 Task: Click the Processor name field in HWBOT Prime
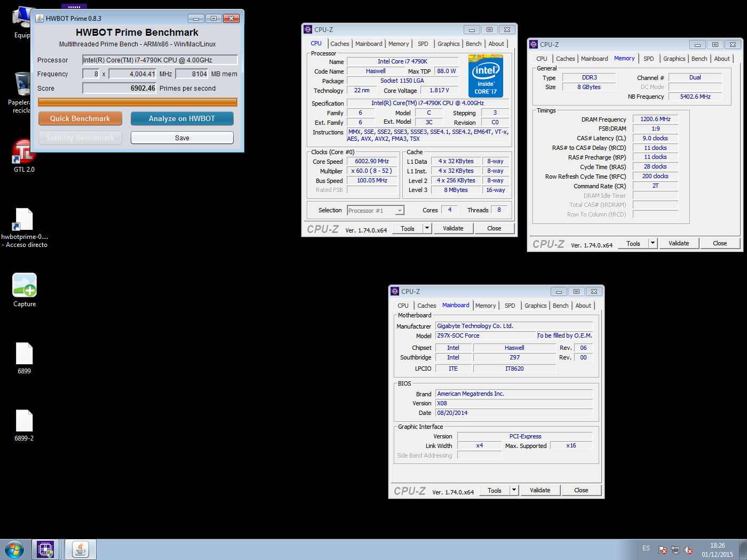point(160,60)
